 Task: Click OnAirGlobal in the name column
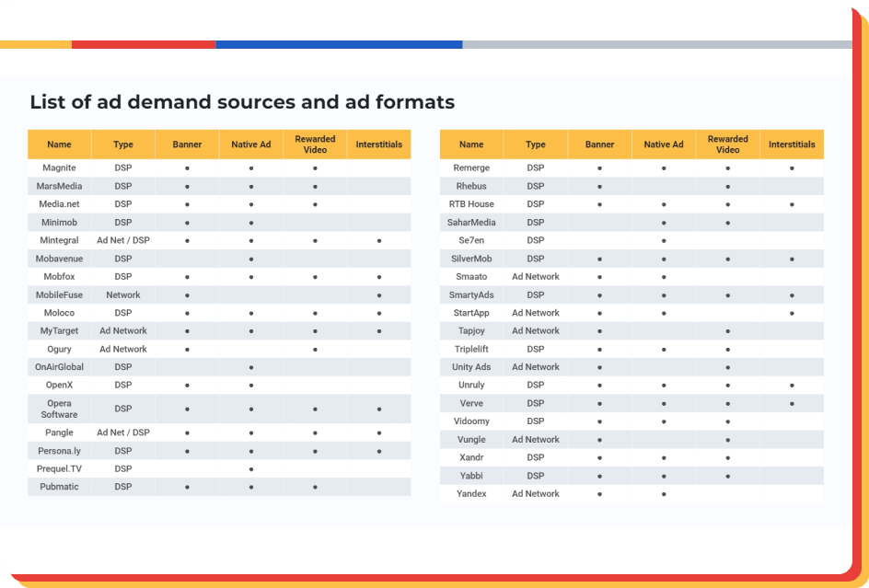[59, 367]
